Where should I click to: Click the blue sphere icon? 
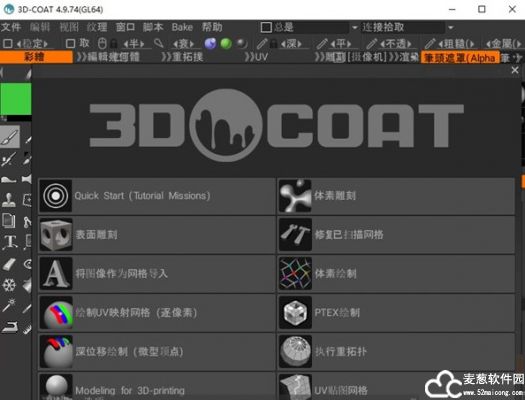pos(210,44)
